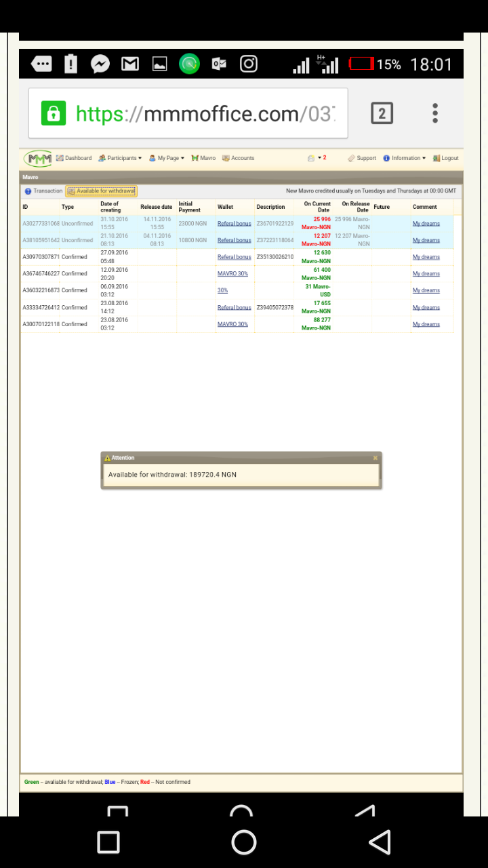Close the Attention popup

[375, 458]
